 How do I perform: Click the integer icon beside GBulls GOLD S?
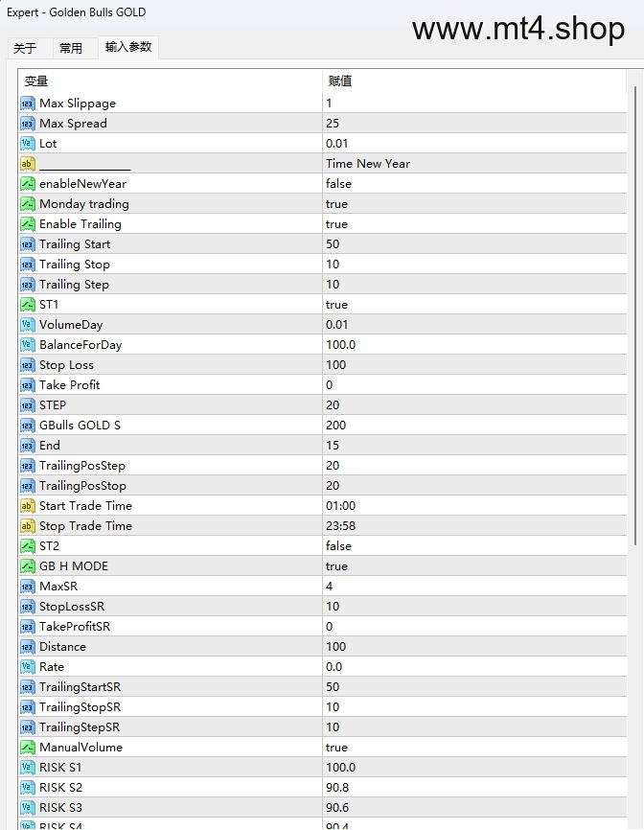pyautogui.click(x=28, y=426)
